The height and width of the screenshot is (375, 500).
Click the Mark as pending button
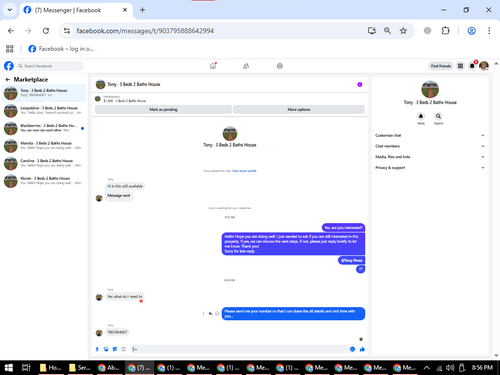163,109
